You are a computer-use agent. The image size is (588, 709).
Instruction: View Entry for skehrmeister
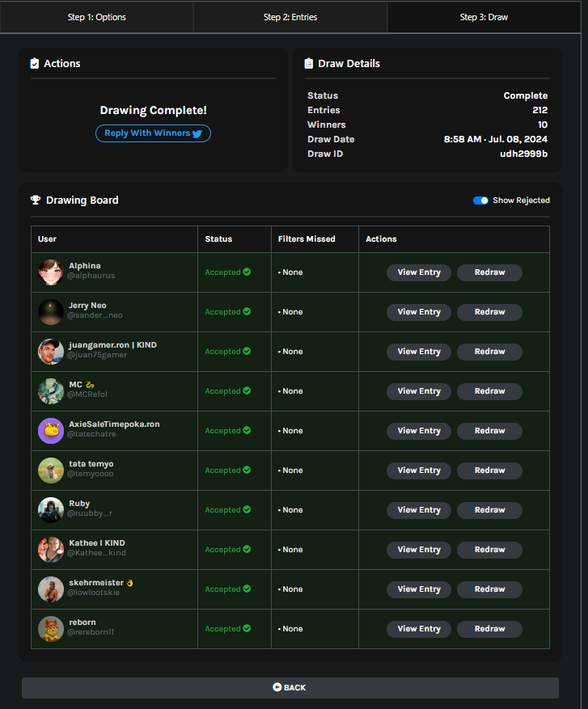coord(419,589)
